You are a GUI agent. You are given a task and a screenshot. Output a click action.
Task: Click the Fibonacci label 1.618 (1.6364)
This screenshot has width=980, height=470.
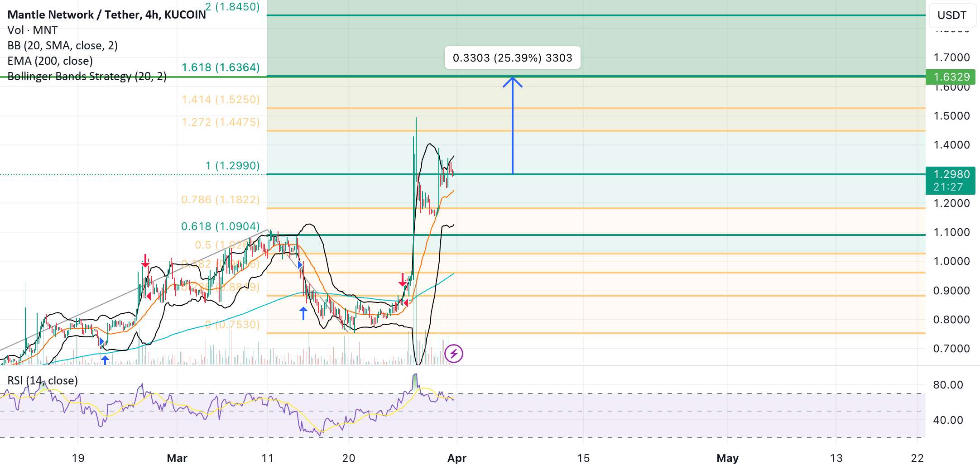221,67
